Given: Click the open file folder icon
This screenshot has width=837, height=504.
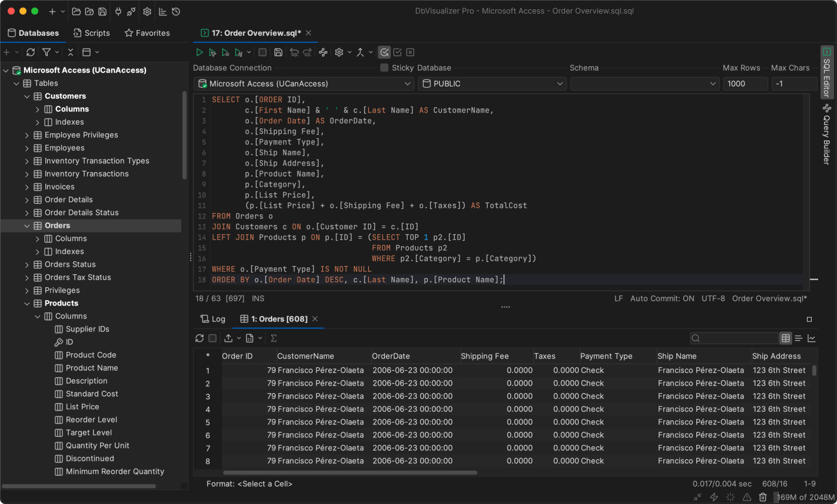Looking at the screenshot, I should click(77, 11).
